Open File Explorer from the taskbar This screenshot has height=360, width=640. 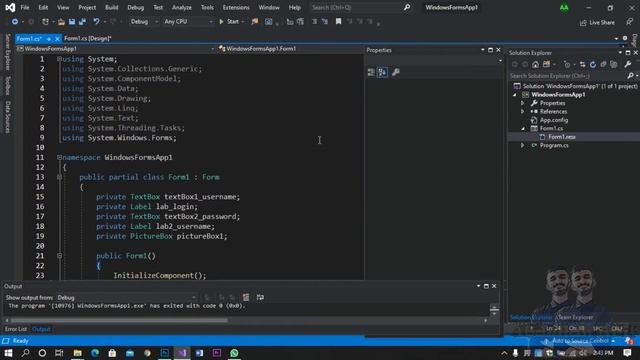point(77,353)
